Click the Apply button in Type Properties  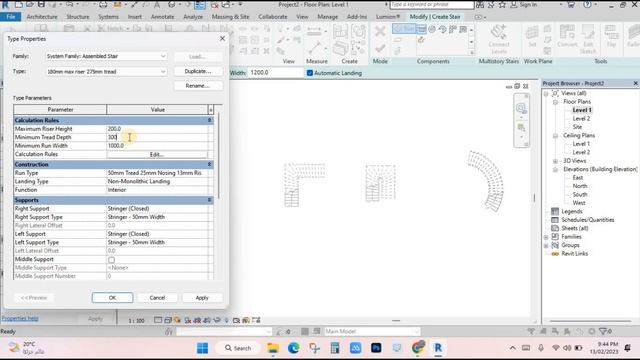(202, 298)
